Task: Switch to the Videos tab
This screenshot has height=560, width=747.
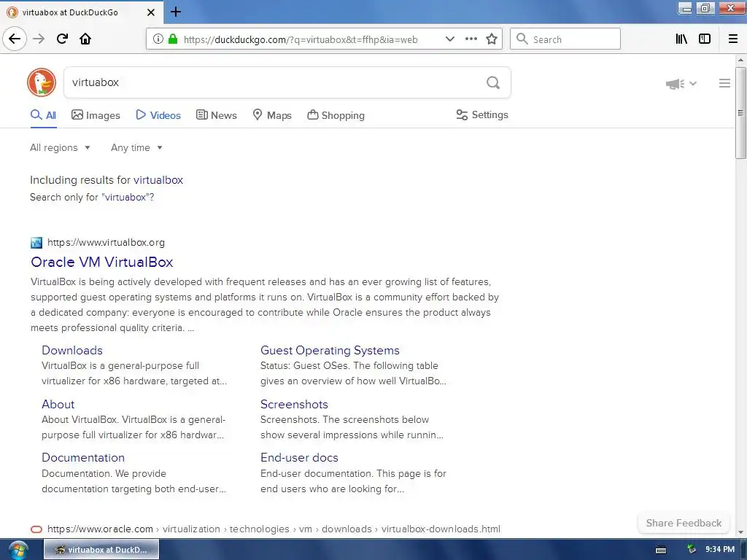Action: 158,115
